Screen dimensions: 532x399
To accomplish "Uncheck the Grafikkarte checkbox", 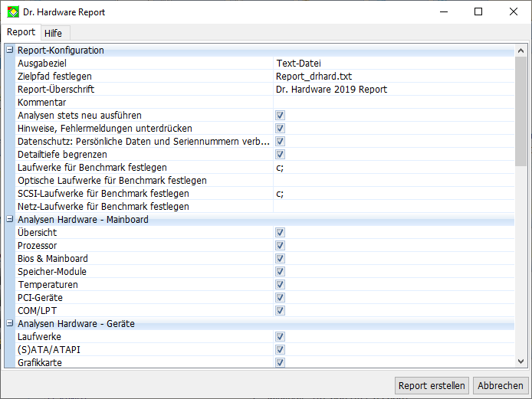I will point(281,362).
